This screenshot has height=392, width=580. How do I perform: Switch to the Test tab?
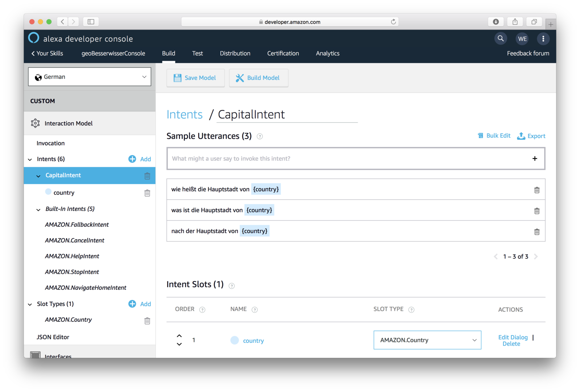[x=198, y=53]
